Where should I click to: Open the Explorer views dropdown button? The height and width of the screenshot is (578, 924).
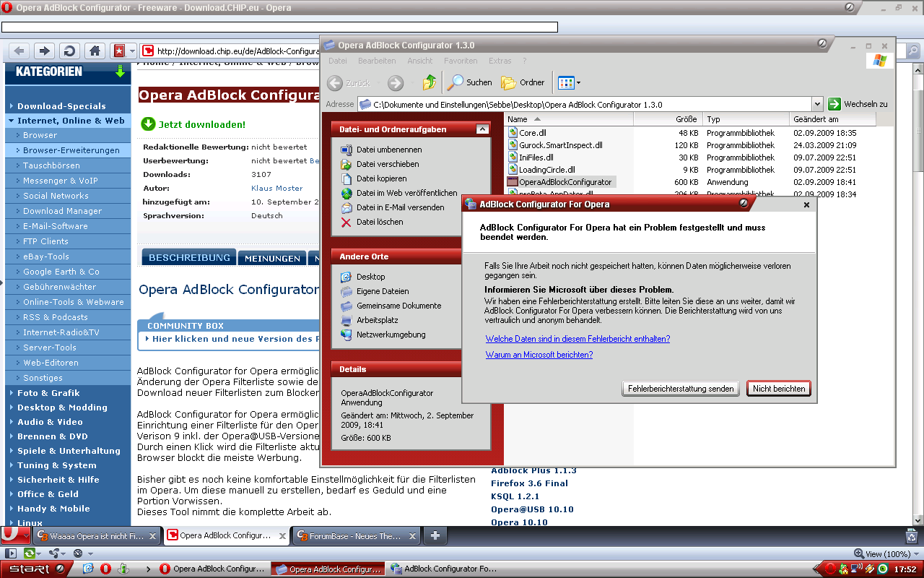[570, 83]
